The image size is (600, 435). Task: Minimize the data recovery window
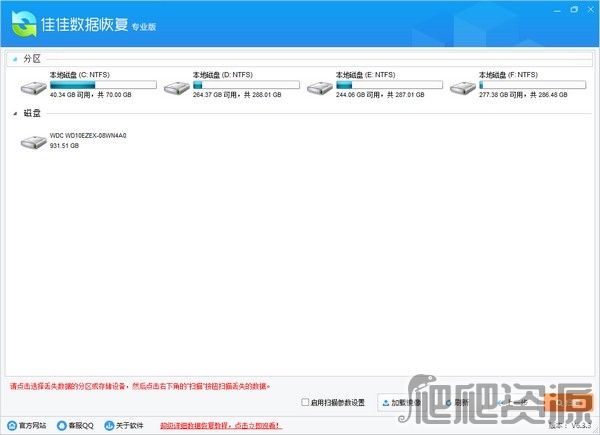[557, 10]
